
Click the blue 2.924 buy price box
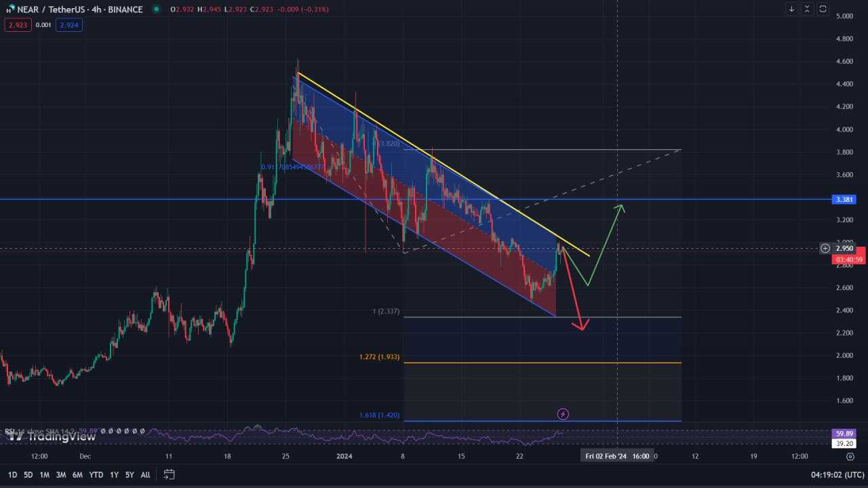point(69,24)
